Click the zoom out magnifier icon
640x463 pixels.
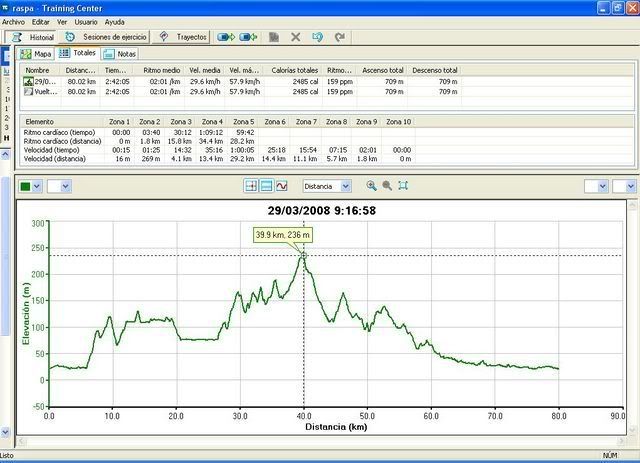387,186
